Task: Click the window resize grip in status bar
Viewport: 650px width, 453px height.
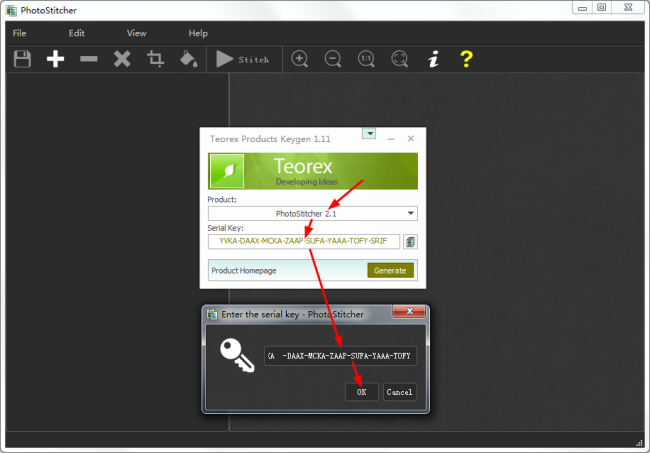Action: coord(640,443)
